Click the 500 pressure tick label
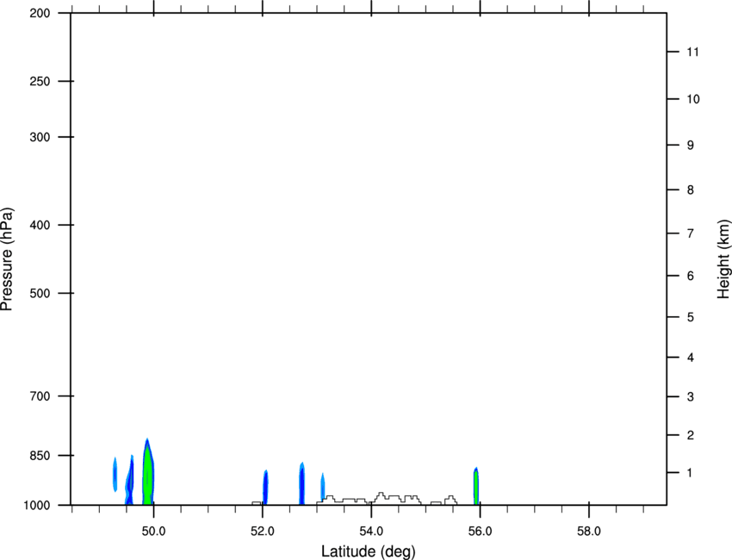 click(40, 293)
